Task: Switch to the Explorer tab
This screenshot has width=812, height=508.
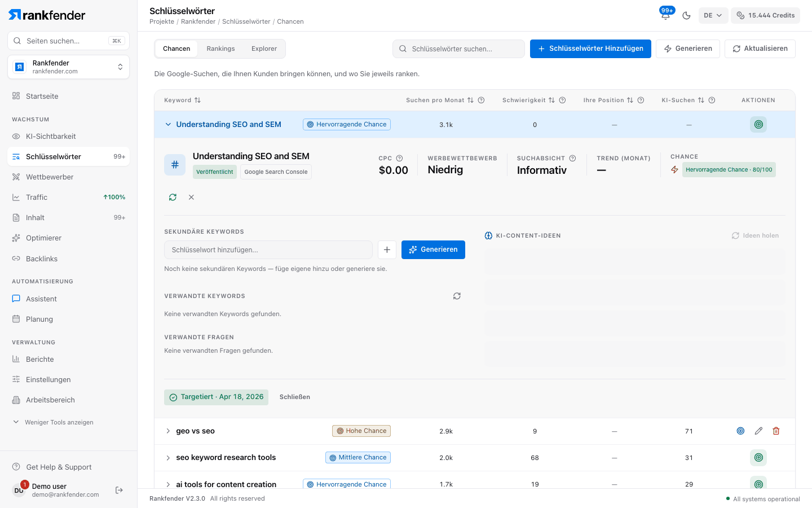Action: tap(264, 49)
